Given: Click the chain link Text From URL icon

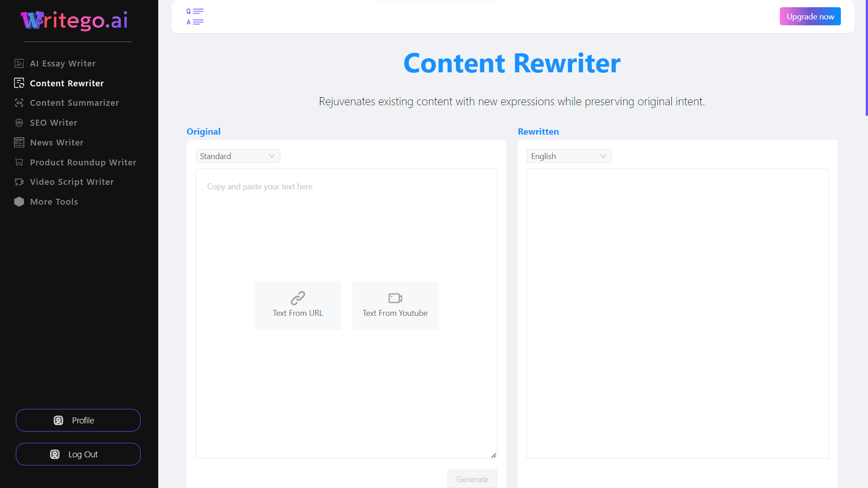Looking at the screenshot, I should (297, 298).
